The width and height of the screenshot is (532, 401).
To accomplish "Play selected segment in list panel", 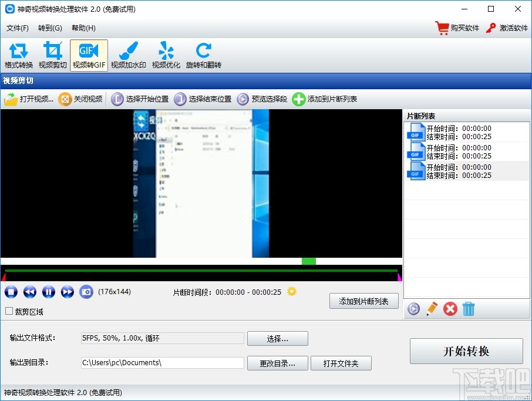I will [x=413, y=309].
